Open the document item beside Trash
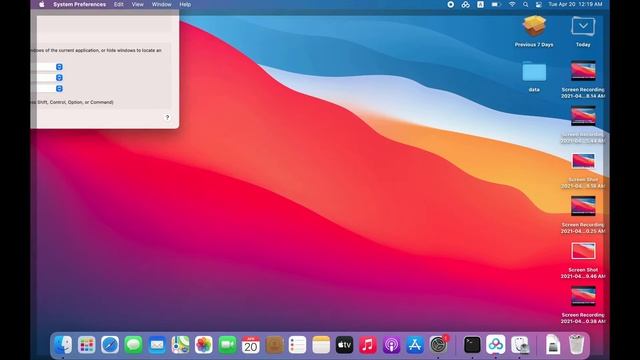The height and width of the screenshot is (360, 640). pos(553,345)
